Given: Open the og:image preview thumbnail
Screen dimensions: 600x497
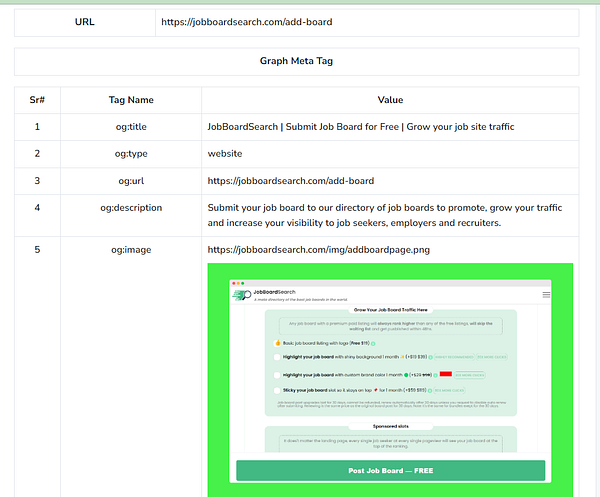Looking at the screenshot, I should [390, 380].
